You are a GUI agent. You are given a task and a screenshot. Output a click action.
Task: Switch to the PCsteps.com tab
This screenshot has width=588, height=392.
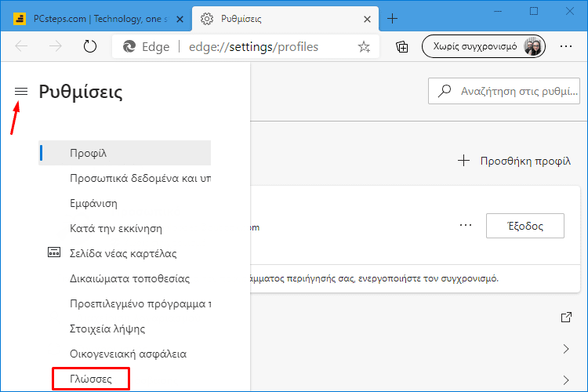[98, 19]
